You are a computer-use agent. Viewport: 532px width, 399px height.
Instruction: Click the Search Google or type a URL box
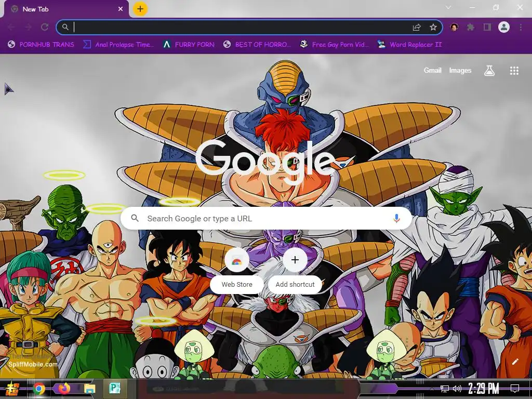point(267,219)
